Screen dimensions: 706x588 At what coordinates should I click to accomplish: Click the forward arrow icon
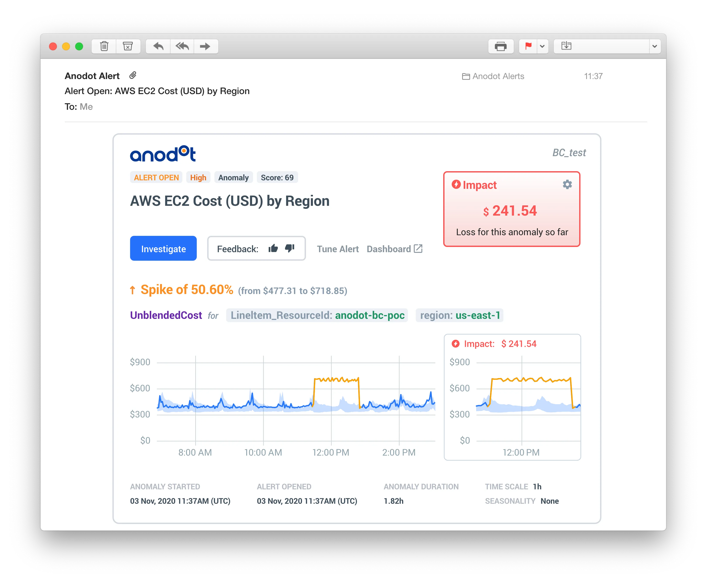click(205, 46)
